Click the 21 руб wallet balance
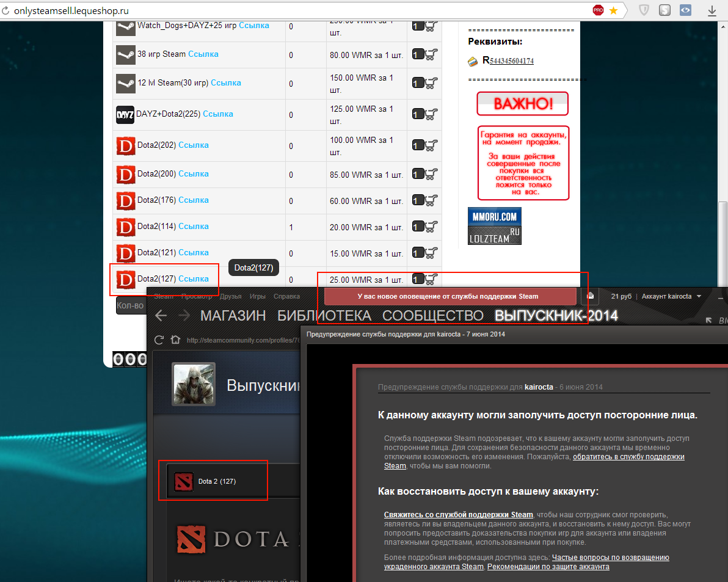 (621, 296)
